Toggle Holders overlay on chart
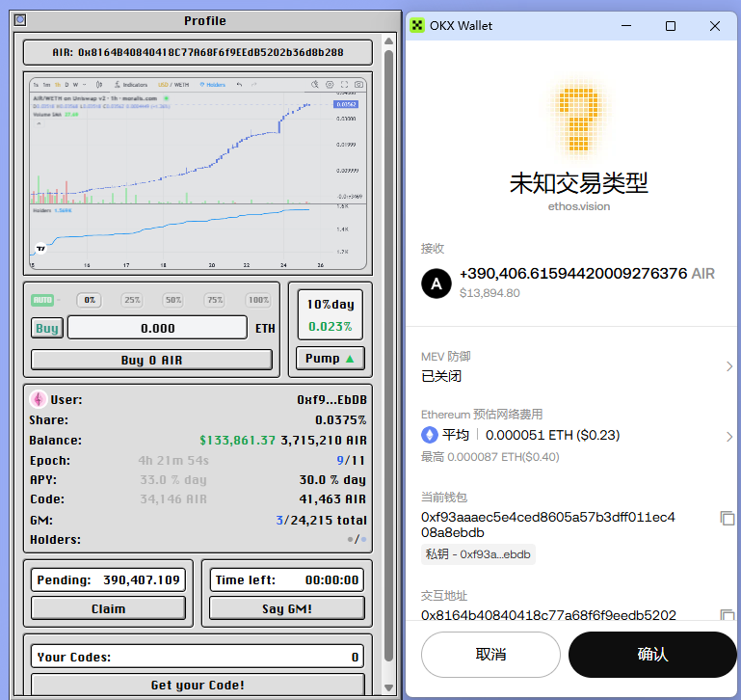 pyautogui.click(x=212, y=85)
